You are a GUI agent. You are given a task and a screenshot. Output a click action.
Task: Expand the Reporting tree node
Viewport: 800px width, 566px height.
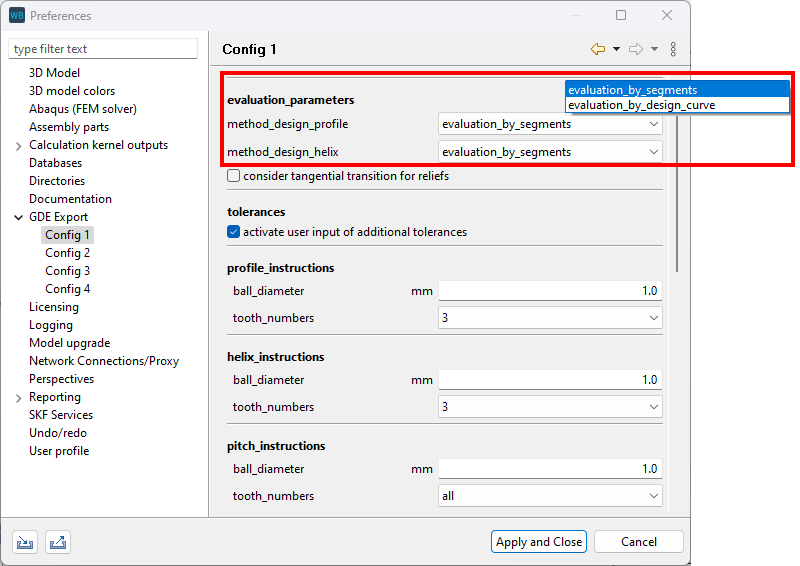[x=19, y=398]
